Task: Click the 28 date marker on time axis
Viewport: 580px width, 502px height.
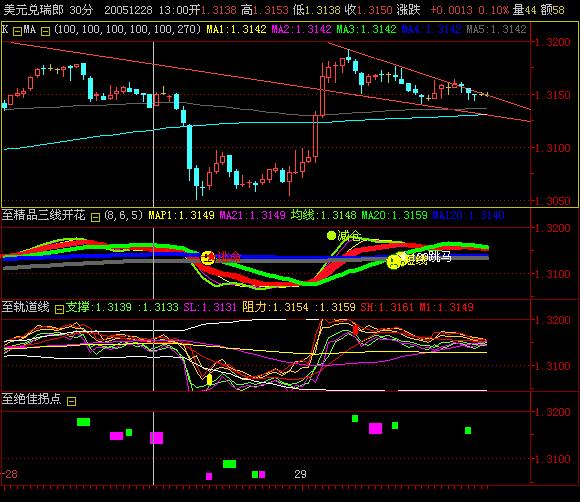Action: pos(11,474)
